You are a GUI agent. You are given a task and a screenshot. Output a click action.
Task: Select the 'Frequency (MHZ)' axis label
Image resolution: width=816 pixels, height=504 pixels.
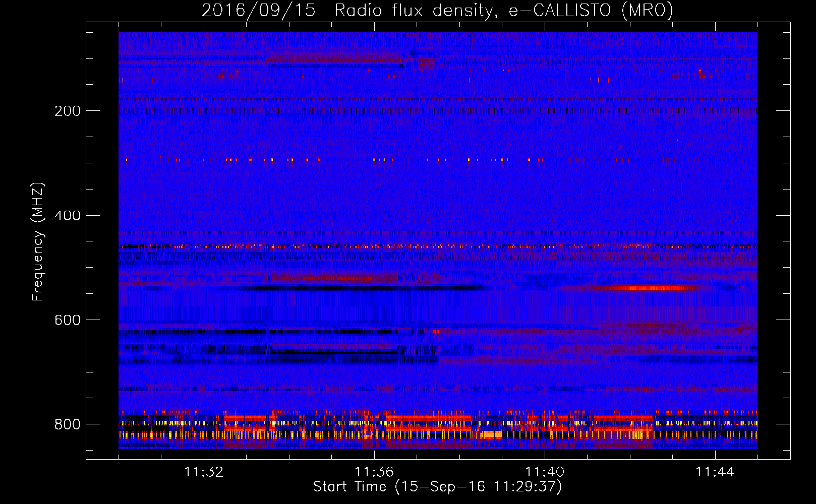pyautogui.click(x=38, y=242)
